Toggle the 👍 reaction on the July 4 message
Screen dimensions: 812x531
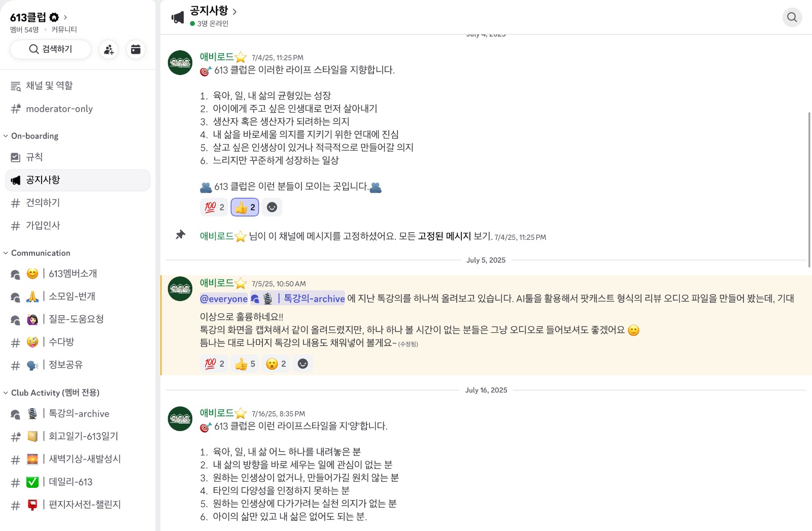pyautogui.click(x=245, y=207)
